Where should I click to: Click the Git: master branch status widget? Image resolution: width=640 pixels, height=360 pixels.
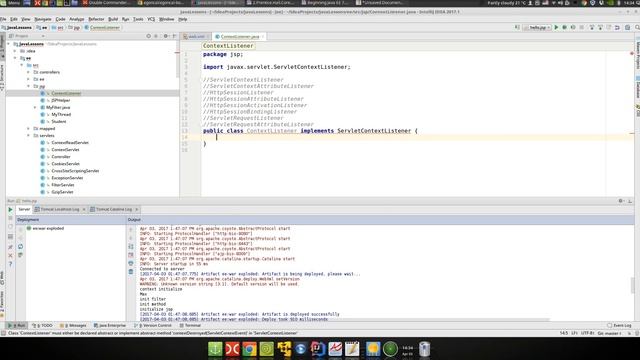tap(609, 333)
